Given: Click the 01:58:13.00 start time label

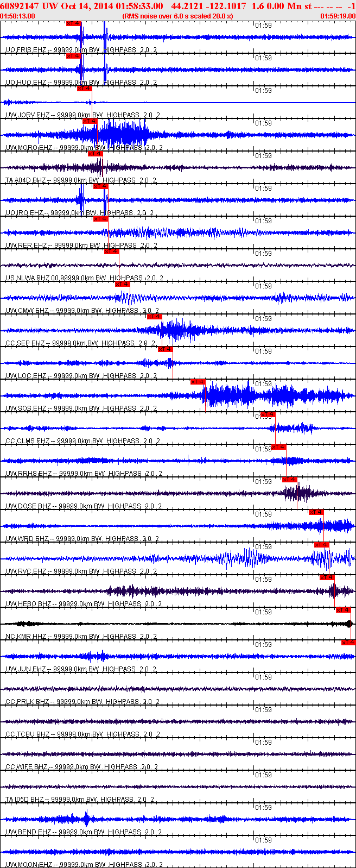Looking at the screenshot, I should (x=18, y=16).
